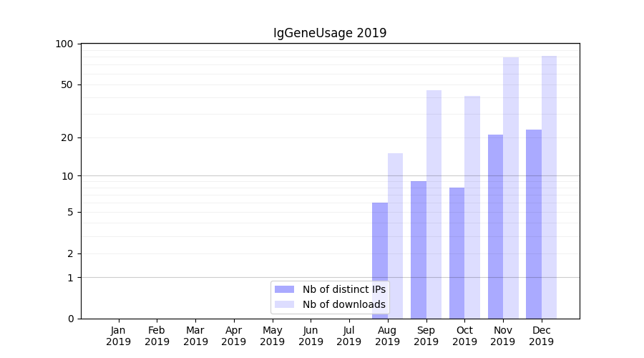Pick the September downloads bar
644x358 pixels.
(434, 204)
